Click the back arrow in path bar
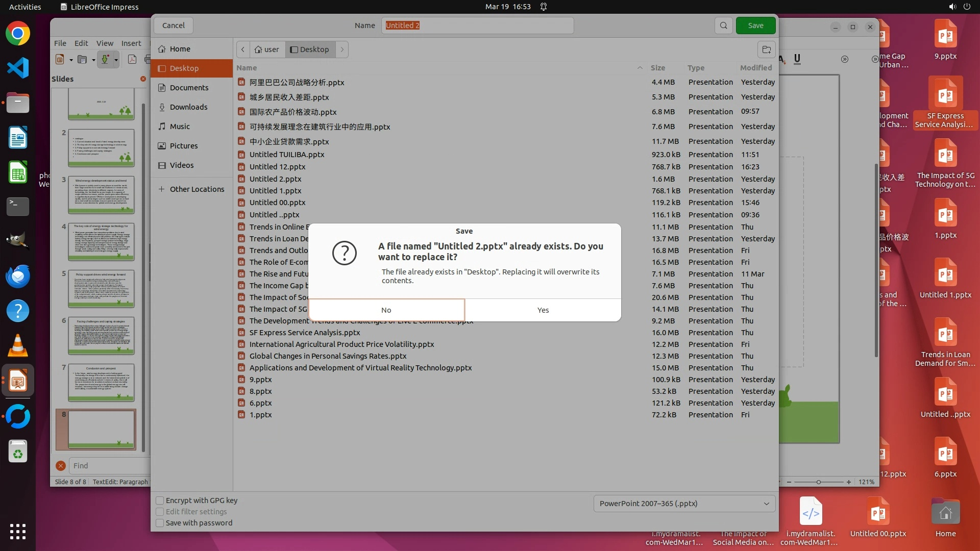The height and width of the screenshot is (551, 980). pos(243,49)
